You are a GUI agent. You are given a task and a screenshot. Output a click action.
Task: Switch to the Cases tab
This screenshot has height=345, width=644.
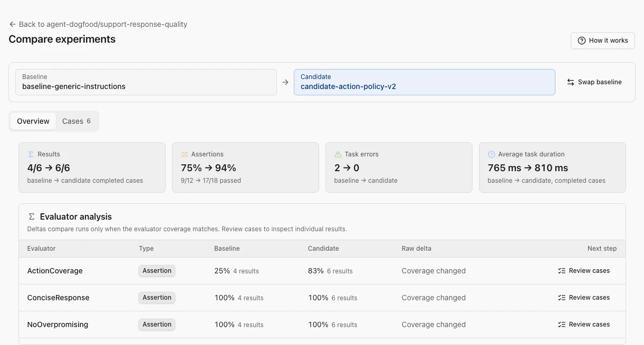tap(76, 121)
